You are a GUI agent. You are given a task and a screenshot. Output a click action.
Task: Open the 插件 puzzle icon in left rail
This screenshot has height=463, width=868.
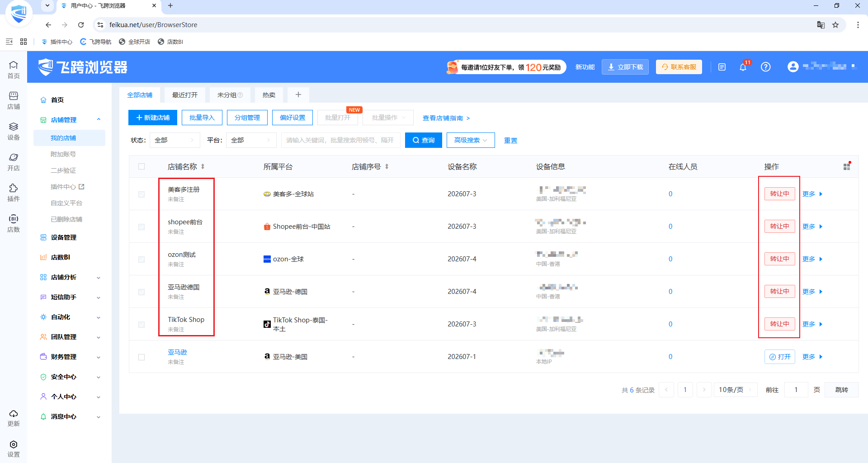pyautogui.click(x=14, y=193)
